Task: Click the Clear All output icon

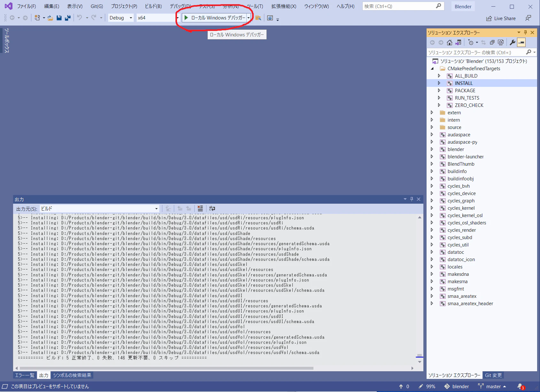Action: [x=200, y=208]
